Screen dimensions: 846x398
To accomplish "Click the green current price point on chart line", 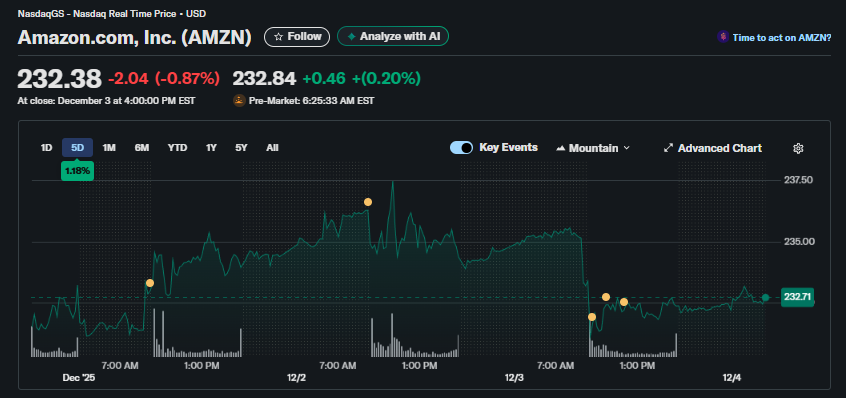I will (765, 298).
